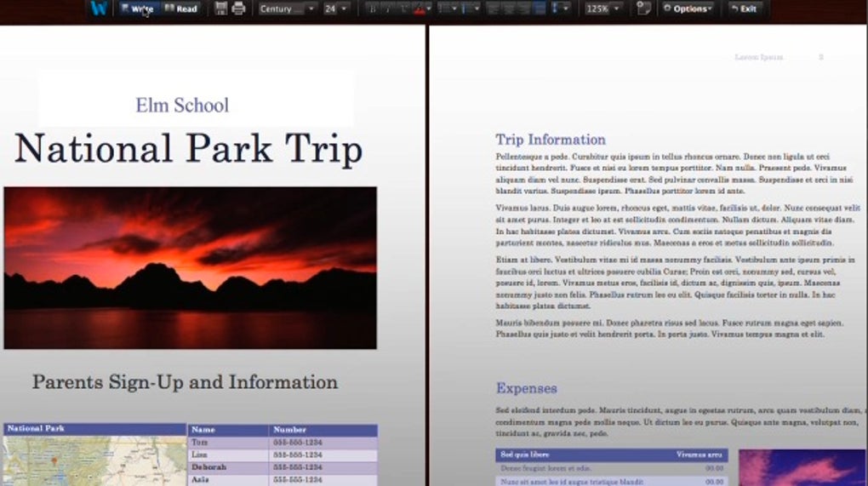Click the paragraph starting 'Etiam at libero'
Viewport: 868px width, 486px height.
[x=676, y=283]
